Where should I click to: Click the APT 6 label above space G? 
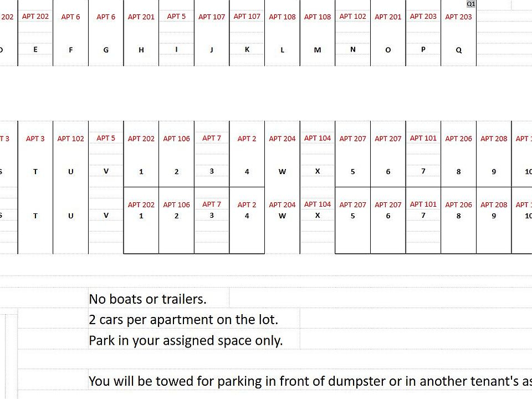click(x=106, y=17)
